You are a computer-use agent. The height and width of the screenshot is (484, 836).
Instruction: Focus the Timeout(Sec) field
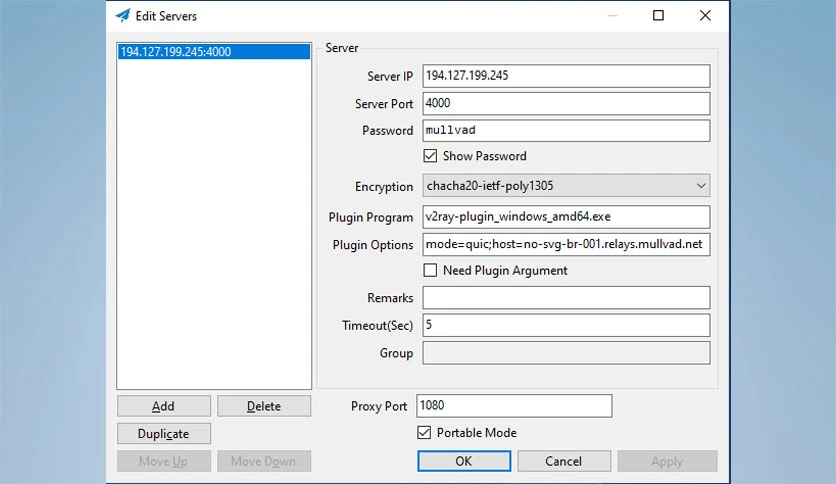tap(566, 325)
